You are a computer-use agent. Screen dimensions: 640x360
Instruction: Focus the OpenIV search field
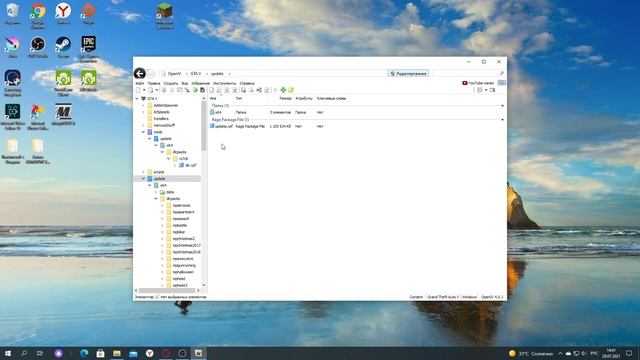[465, 73]
